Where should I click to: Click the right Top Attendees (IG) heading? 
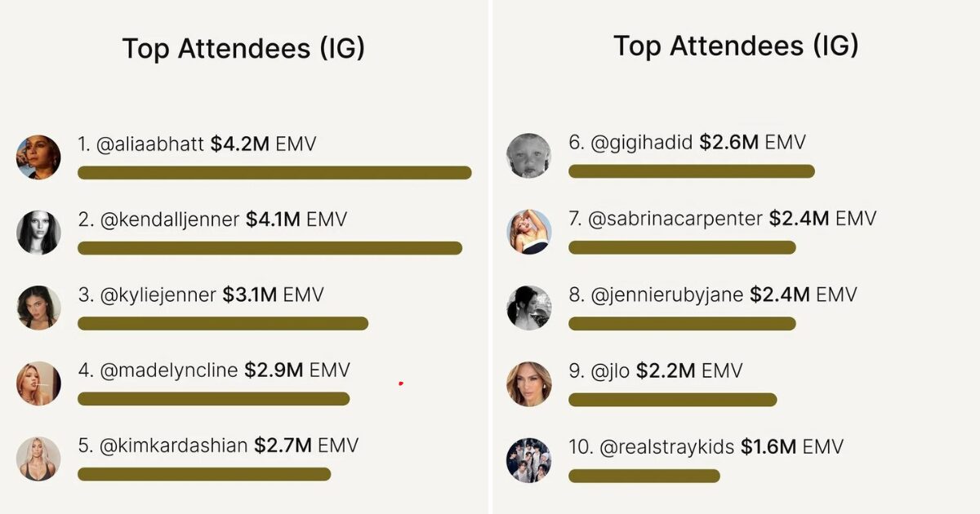coord(736,46)
